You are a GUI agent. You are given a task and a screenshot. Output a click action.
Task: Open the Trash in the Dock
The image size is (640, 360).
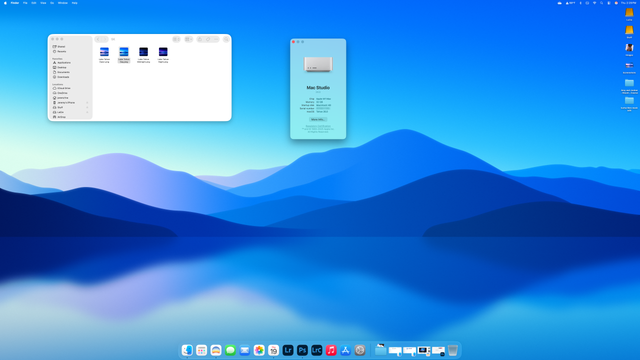pos(453,350)
